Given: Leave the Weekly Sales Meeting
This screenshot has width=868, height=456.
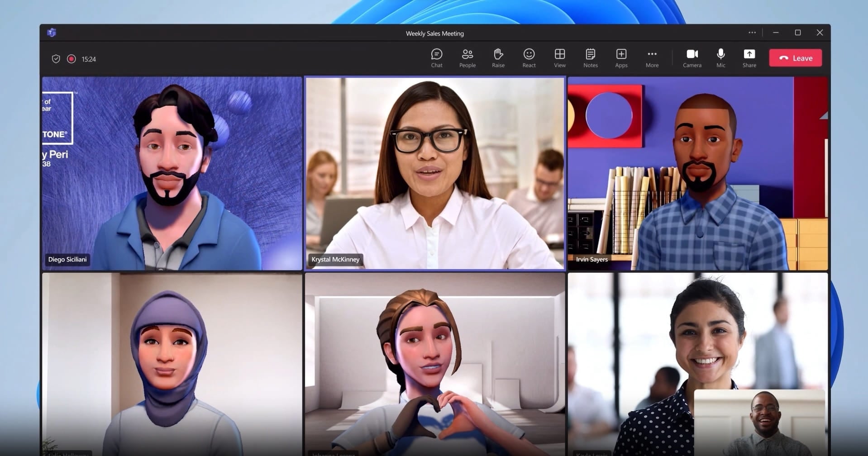Looking at the screenshot, I should coord(795,57).
